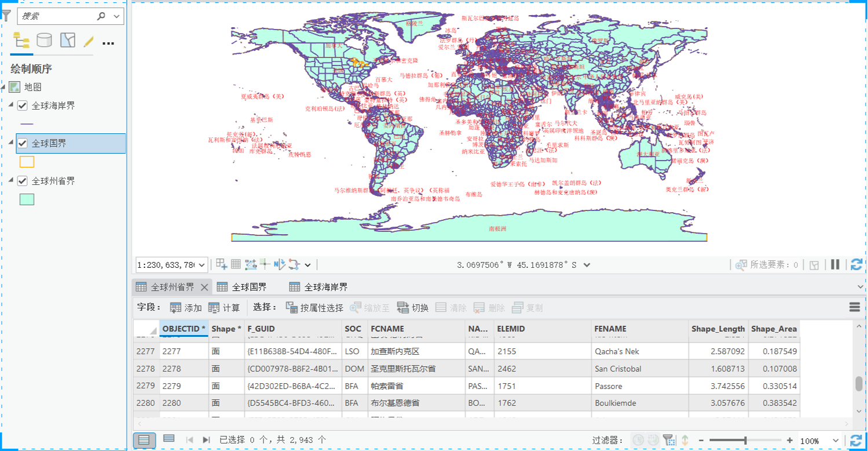
Task: Switch to List By Drawing Order view
Action: pyautogui.click(x=21, y=41)
